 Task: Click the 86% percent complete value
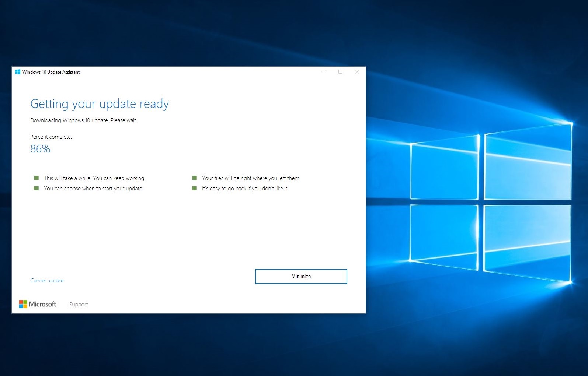click(x=40, y=149)
